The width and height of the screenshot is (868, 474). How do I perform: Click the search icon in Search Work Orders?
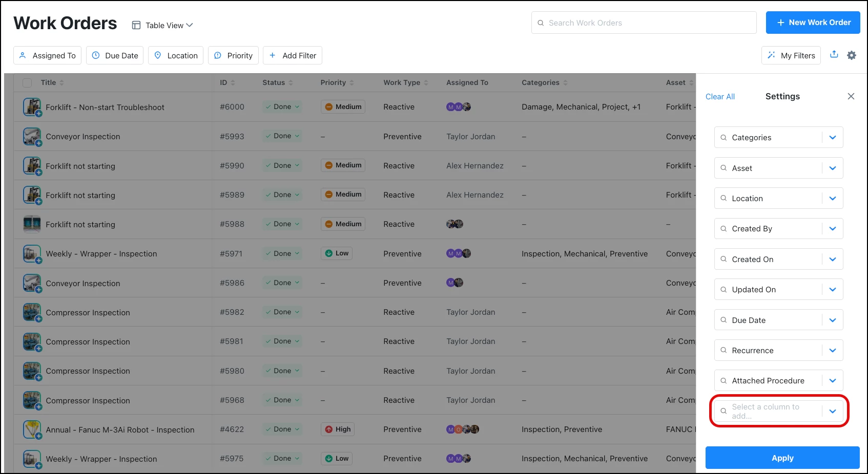[x=541, y=23]
